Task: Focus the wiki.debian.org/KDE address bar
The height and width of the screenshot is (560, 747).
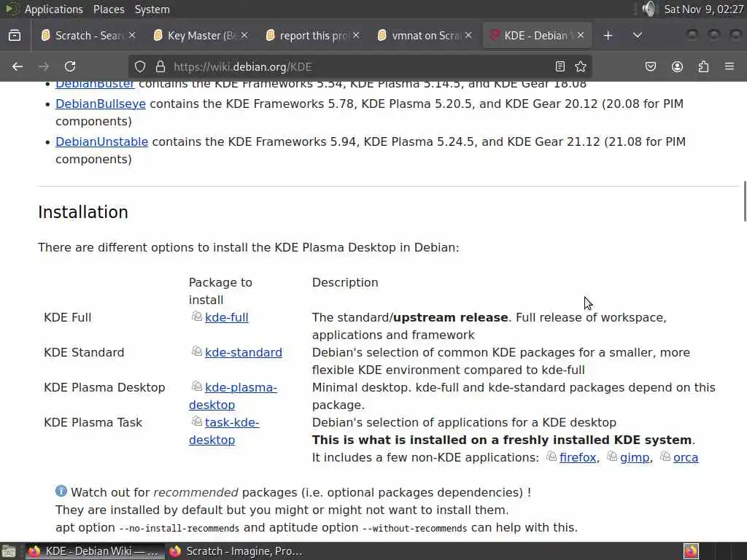Action: (x=360, y=66)
